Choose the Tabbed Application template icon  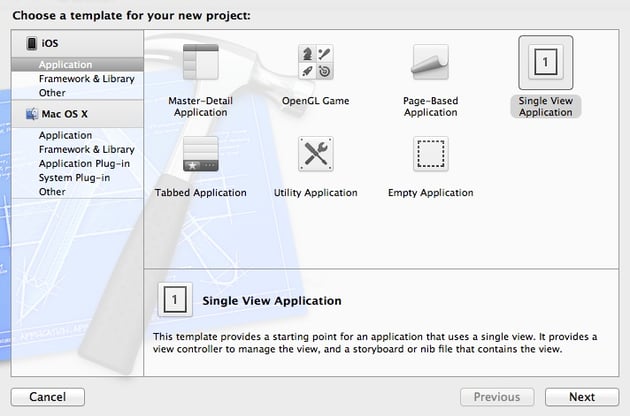[200, 154]
